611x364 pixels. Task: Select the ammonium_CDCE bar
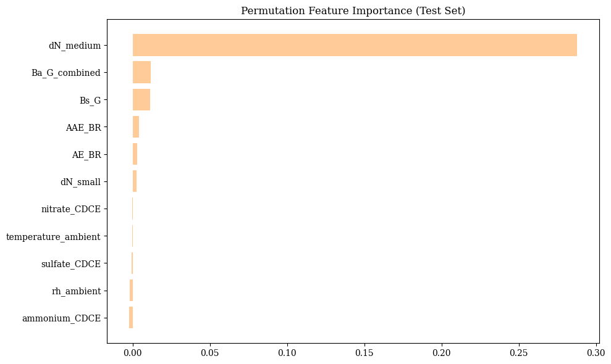click(131, 318)
